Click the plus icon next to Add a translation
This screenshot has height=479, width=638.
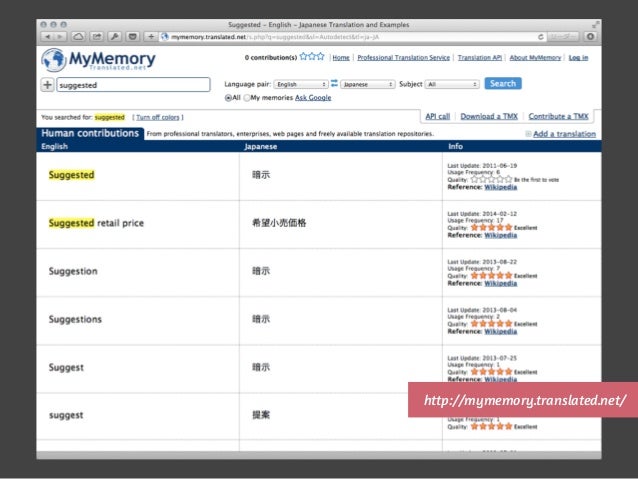click(528, 134)
